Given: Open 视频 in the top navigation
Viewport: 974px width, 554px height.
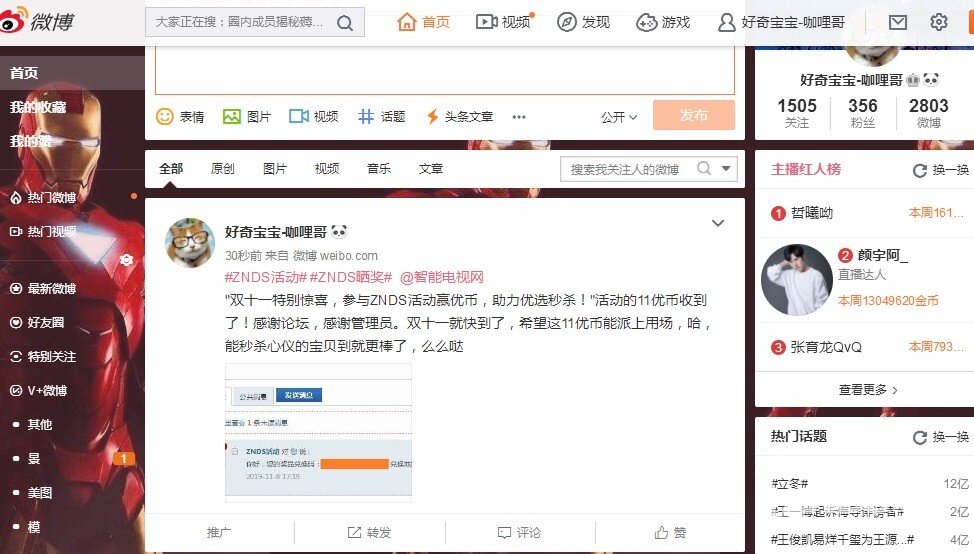Looking at the screenshot, I should pyautogui.click(x=503, y=22).
